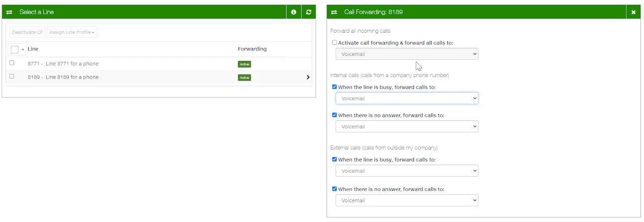Click the swap arrows icon beside Call Forwarding: 8189
Image resolution: width=644 pixels, height=222 pixels.
[x=334, y=12]
